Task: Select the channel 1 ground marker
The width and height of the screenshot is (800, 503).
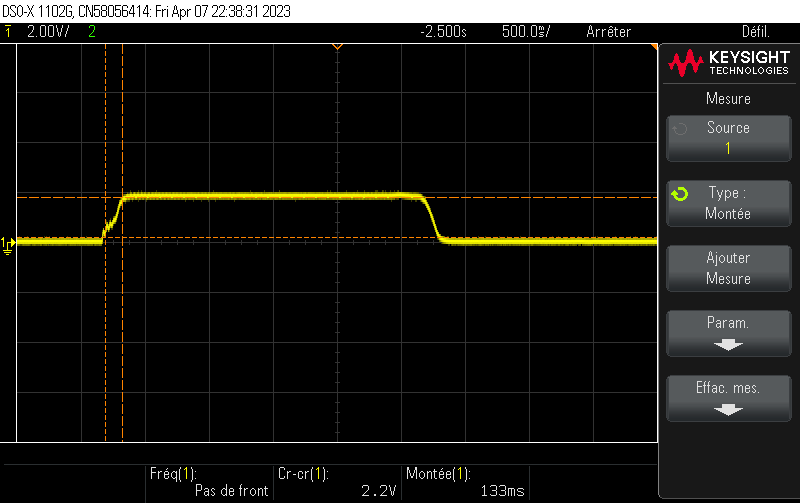Action: click(8, 245)
